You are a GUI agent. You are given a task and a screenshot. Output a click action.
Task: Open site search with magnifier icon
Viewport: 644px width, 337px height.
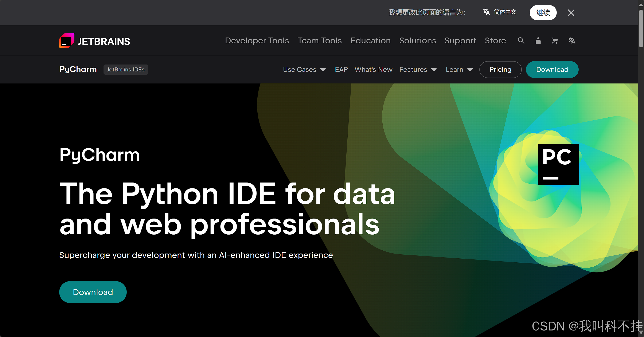click(x=521, y=40)
